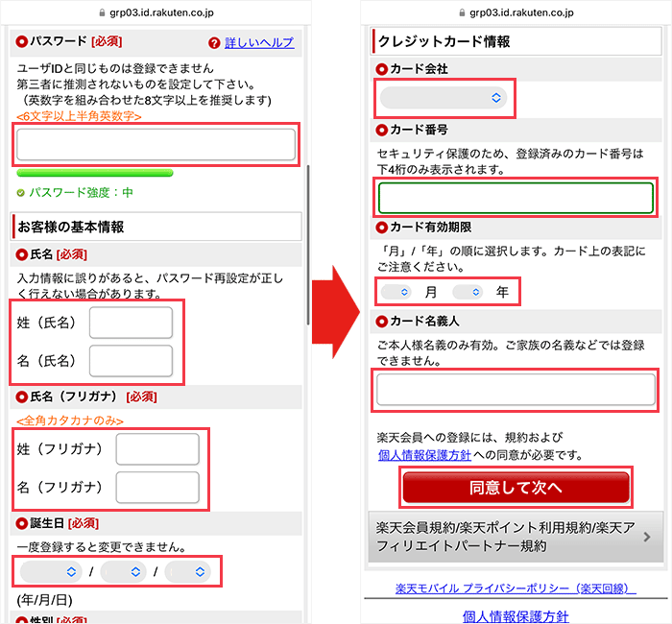Click the カード番号 label bullet icon

(x=381, y=130)
